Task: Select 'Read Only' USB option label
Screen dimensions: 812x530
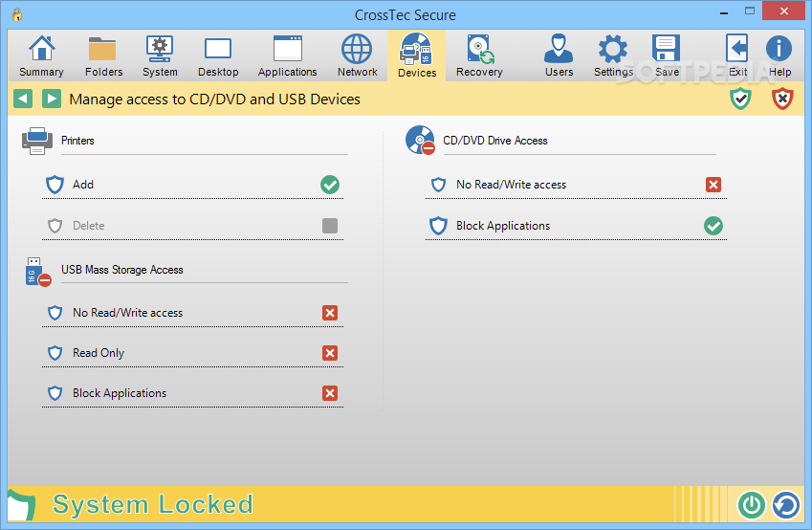Action: tap(99, 353)
